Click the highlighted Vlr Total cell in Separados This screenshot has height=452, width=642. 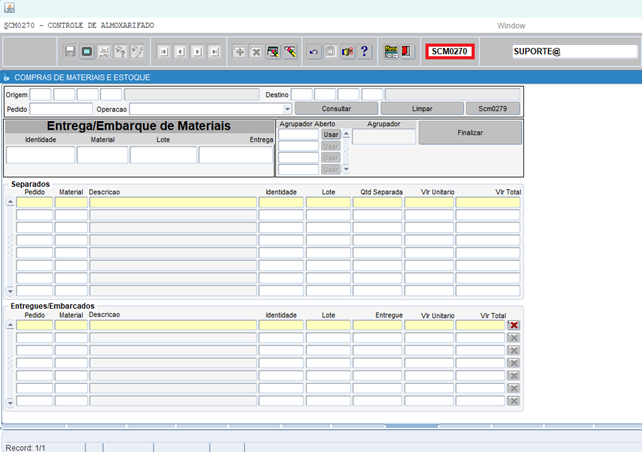488,202
